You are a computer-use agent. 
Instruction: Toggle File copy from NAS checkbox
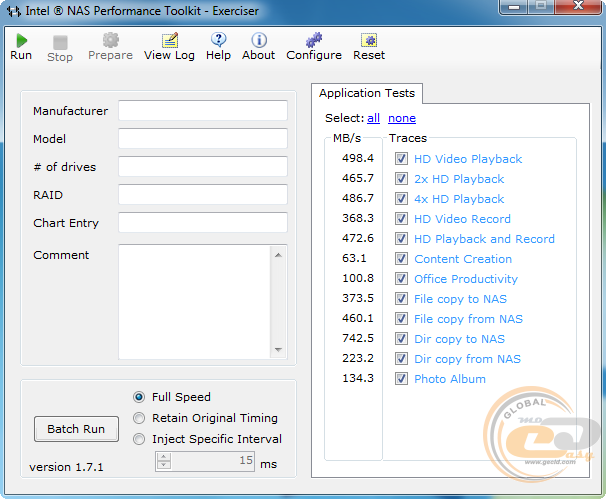tap(401, 318)
